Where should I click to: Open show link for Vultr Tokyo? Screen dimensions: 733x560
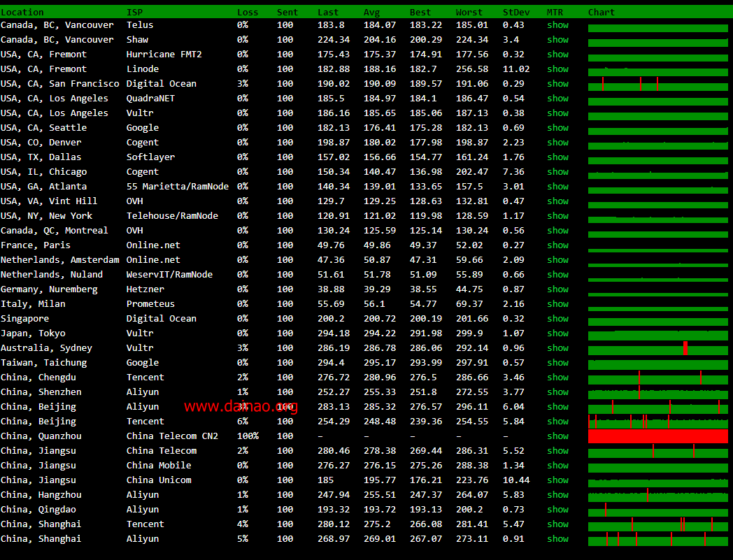tap(557, 333)
